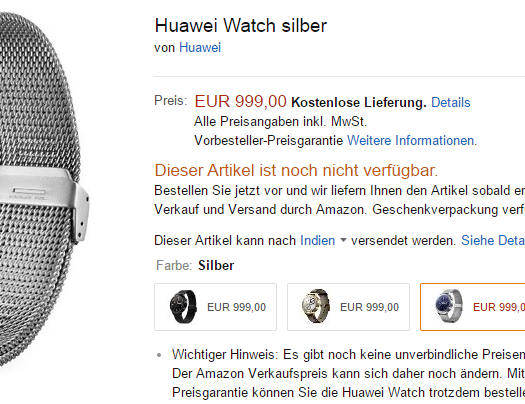Viewport: 525px width, 404px height.
Task: Click the EUR 999,00 main price
Action: 240,101
